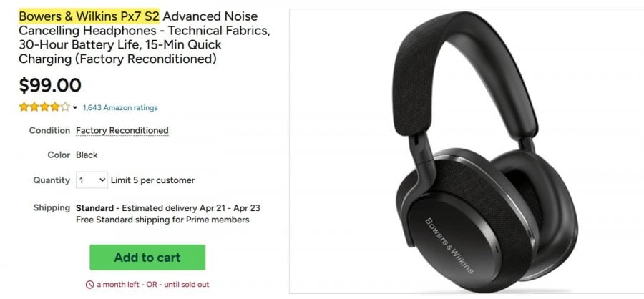Screen dimensions: 644x299
Task: Open the Quantity dropdown
Action: point(92,180)
